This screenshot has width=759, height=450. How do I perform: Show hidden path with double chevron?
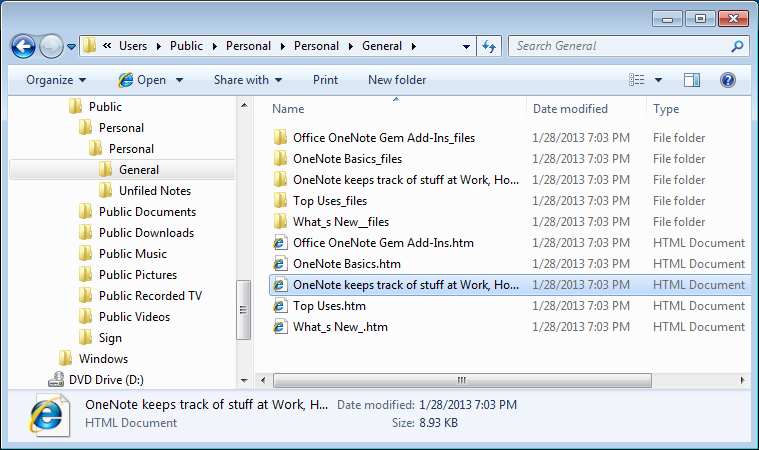(107, 45)
